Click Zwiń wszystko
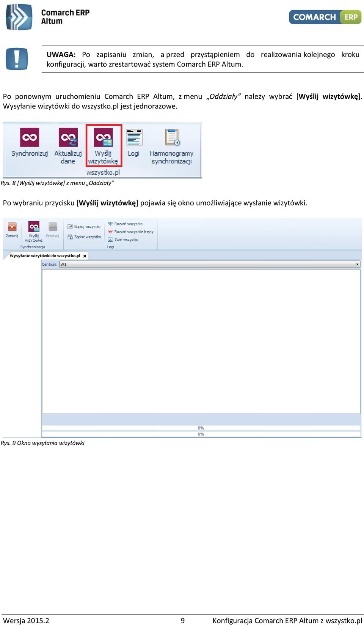The image size is (364, 625). click(x=123, y=239)
